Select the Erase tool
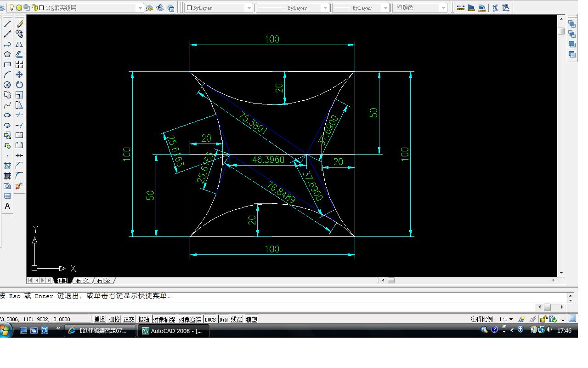 19,24
